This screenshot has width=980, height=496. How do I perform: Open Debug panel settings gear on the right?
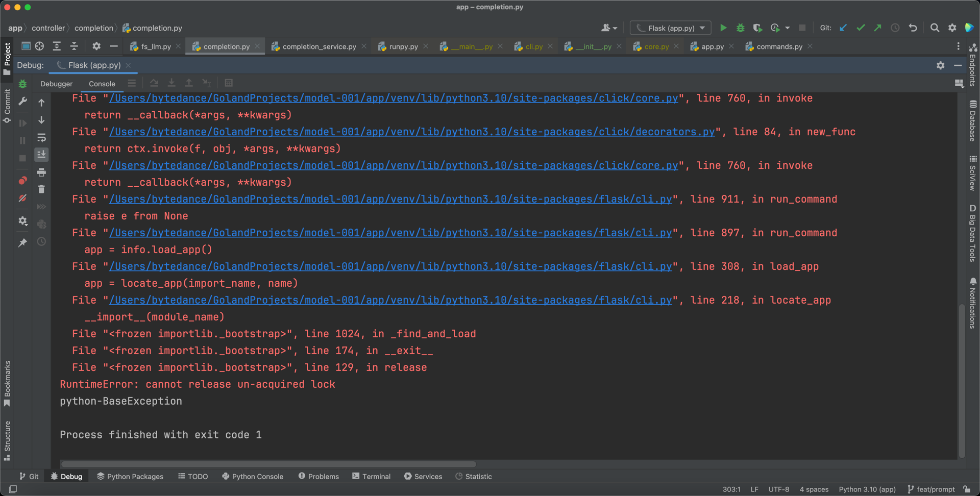tap(940, 65)
